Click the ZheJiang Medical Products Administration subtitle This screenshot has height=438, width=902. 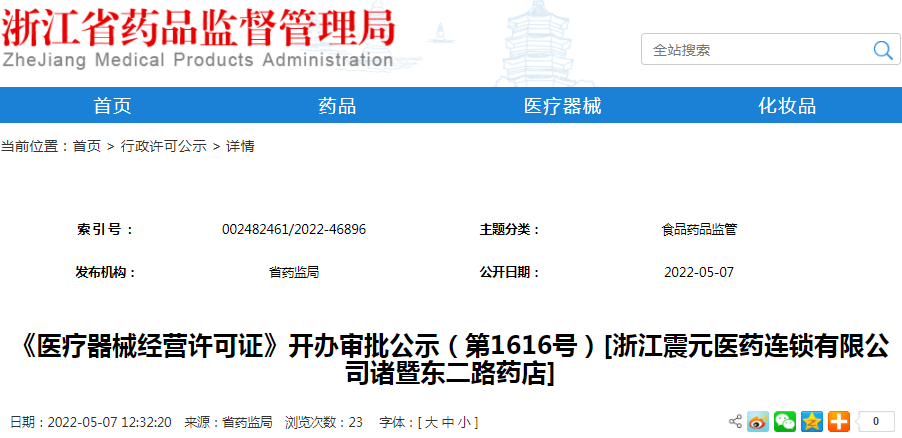[x=197, y=59]
